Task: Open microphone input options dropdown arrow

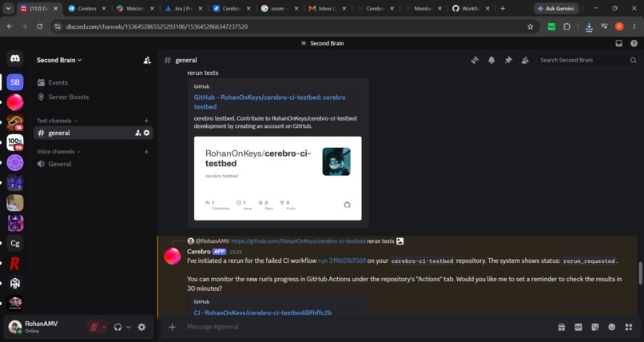Action: point(104,328)
